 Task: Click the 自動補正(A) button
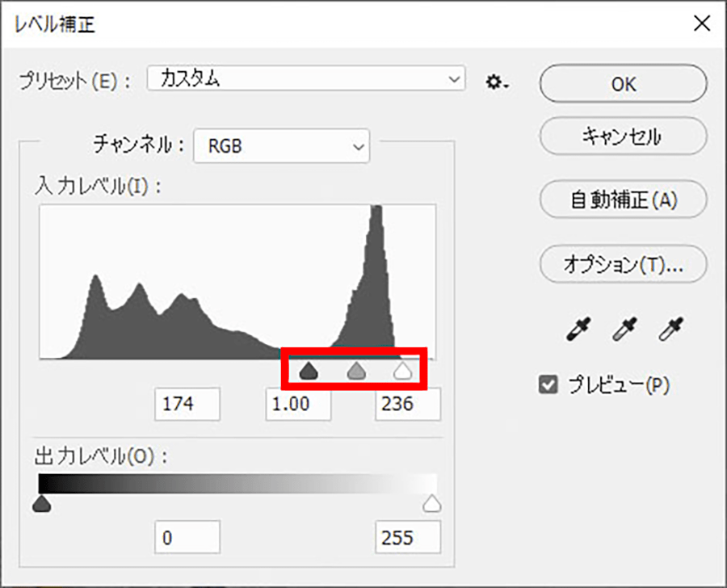(x=623, y=199)
